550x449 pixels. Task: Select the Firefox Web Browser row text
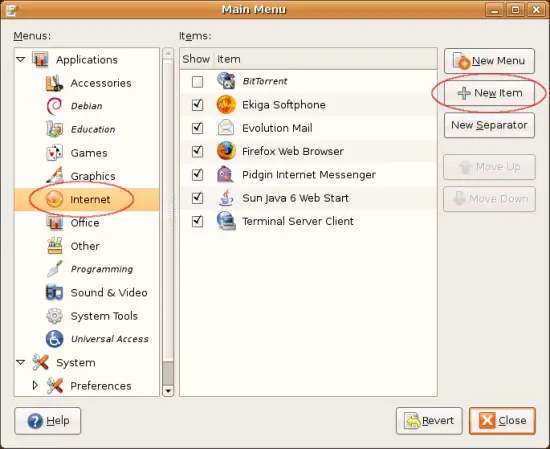point(293,152)
